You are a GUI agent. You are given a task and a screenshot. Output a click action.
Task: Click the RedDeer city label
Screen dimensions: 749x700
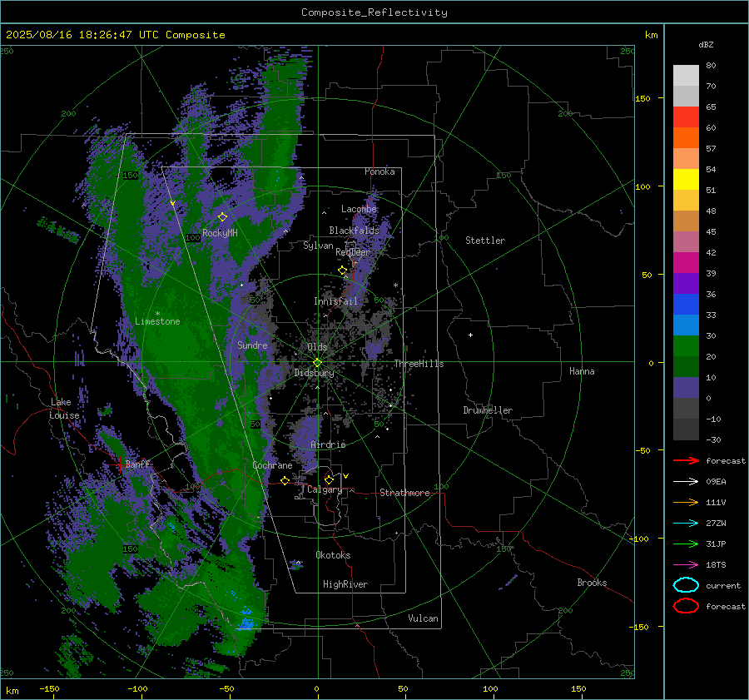353,252
